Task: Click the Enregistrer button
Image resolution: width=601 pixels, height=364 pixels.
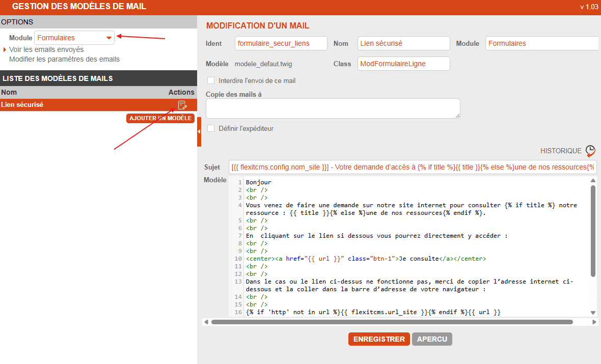Action: click(379, 339)
